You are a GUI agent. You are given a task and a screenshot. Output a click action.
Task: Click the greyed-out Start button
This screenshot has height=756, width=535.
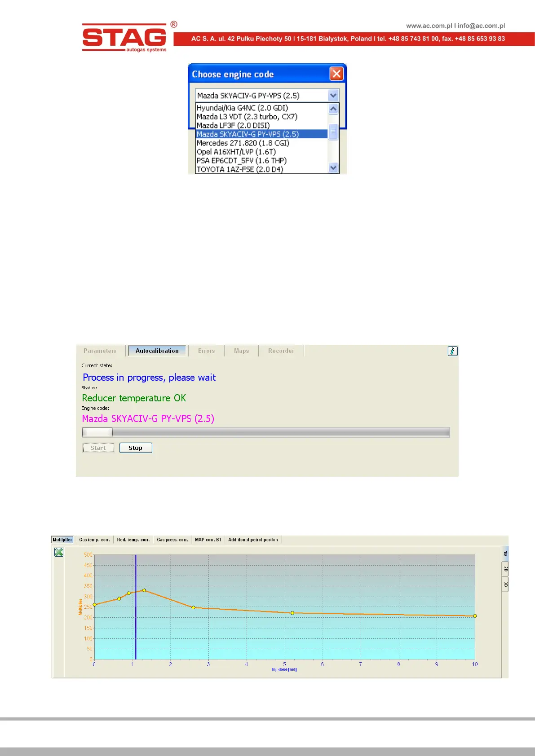click(98, 448)
